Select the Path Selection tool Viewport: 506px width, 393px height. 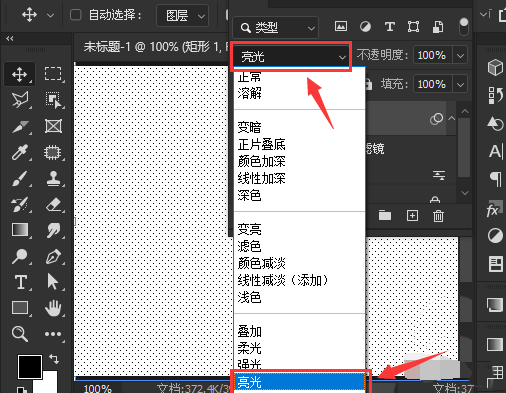tap(53, 282)
